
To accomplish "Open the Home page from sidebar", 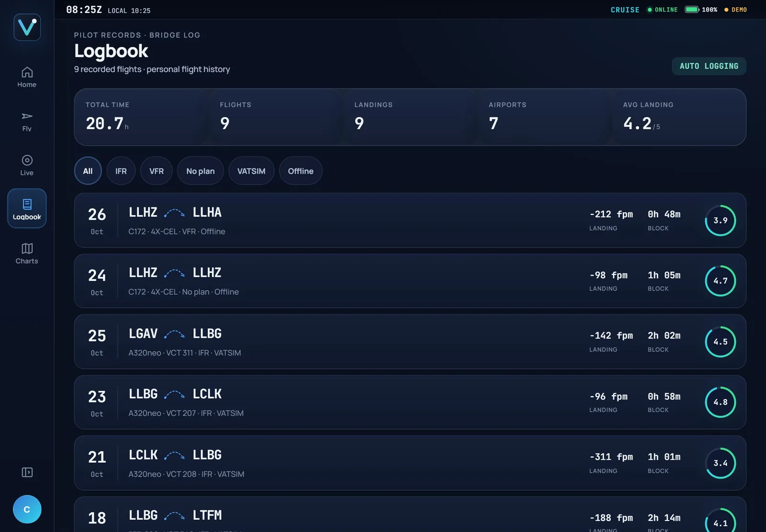I will point(27,78).
